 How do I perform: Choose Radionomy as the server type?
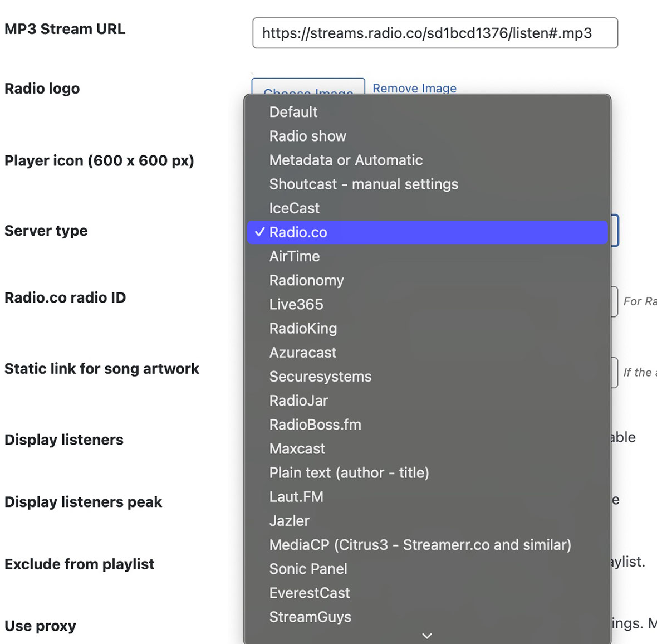pos(307,280)
